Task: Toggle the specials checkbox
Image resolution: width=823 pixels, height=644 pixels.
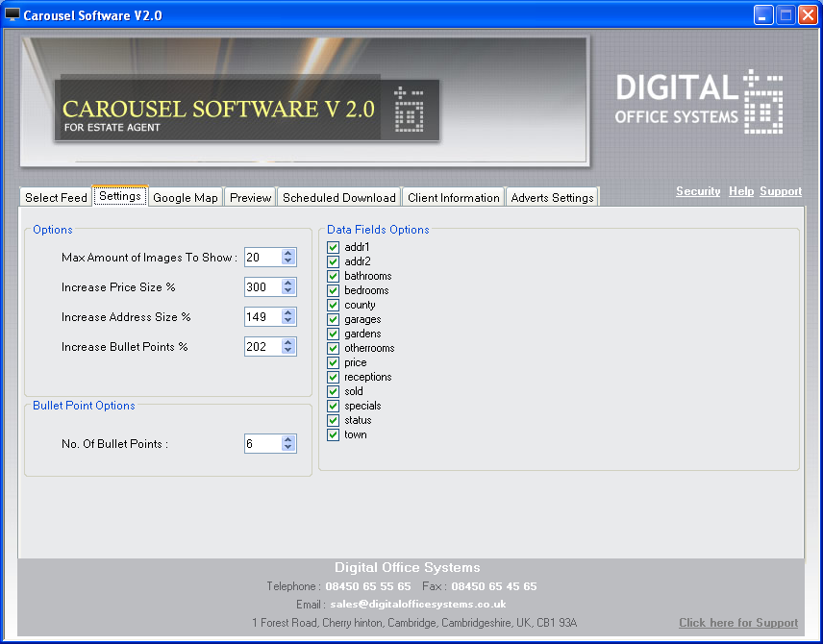Action: [x=333, y=406]
